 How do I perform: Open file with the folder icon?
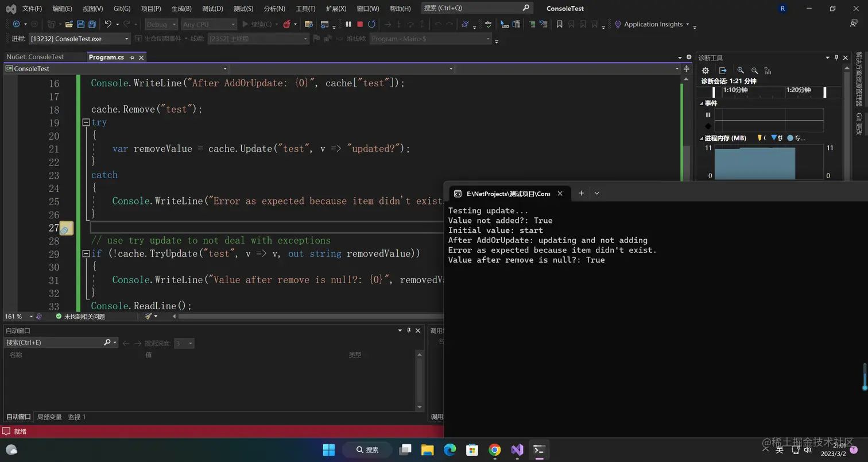pyautogui.click(x=69, y=24)
